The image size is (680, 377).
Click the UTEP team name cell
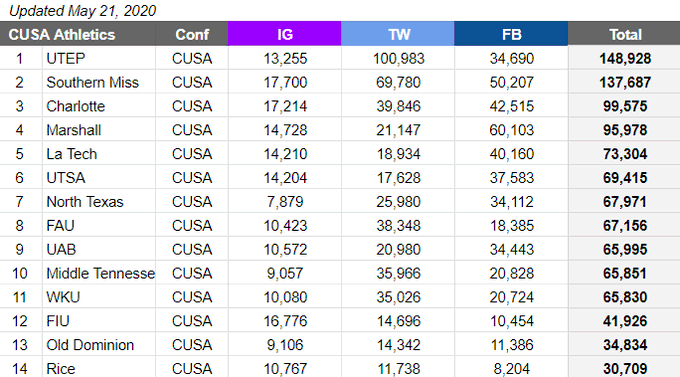[x=99, y=58]
